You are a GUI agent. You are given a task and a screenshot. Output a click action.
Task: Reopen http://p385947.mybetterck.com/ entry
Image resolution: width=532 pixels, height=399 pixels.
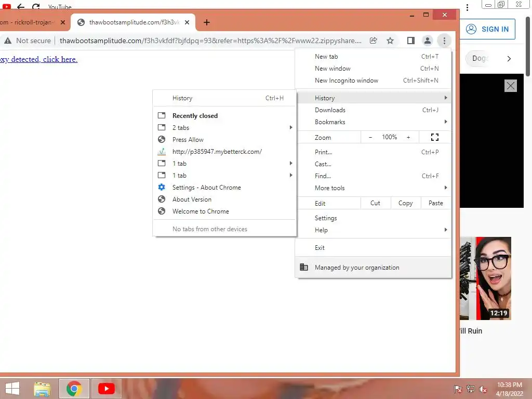(x=224, y=152)
